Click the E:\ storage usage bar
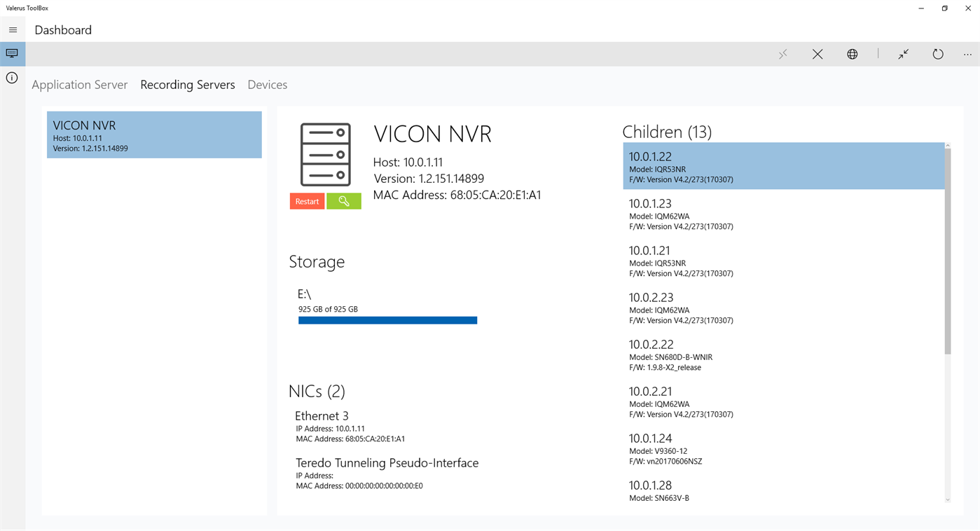This screenshot has height=531, width=980. [387, 320]
